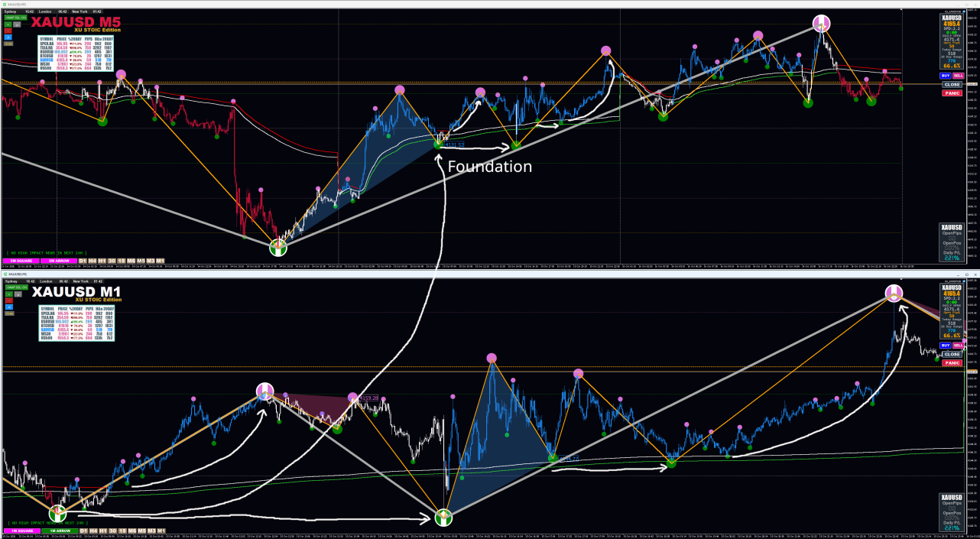Image resolution: width=980 pixels, height=539 pixels.
Task: Select H1 timeframe in the M5 chart
Action: pyautogui.click(x=102, y=261)
